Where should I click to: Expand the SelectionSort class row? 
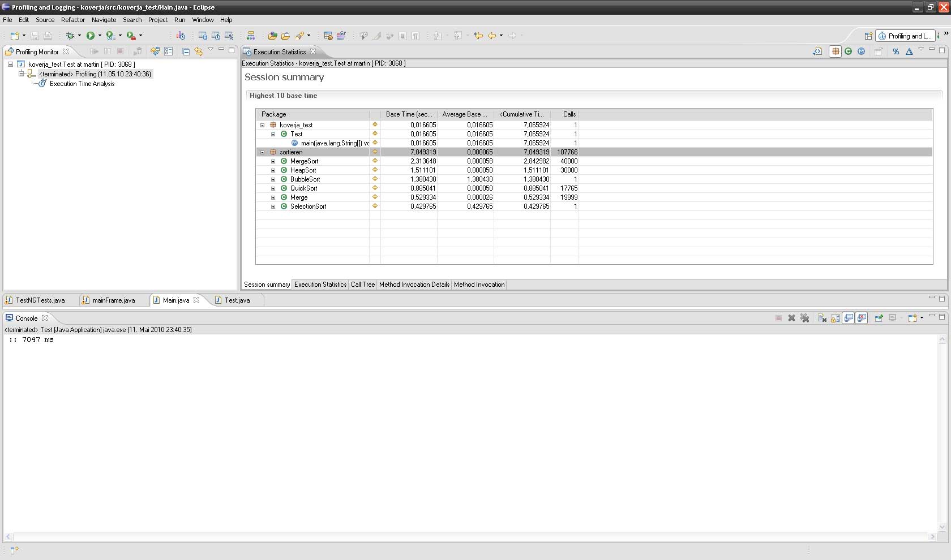click(x=273, y=206)
